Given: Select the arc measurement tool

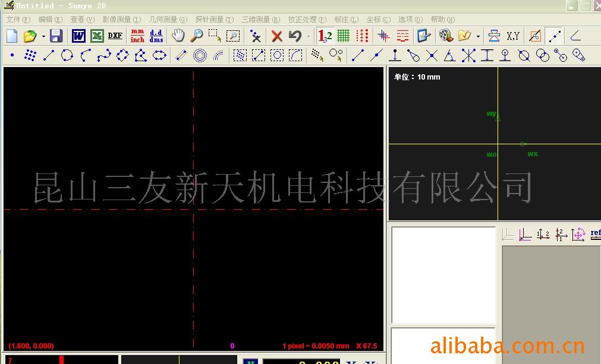Looking at the screenshot, I should tap(86, 55).
